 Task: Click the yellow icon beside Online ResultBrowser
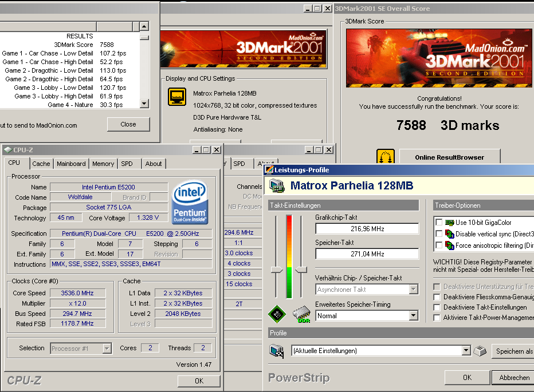[386, 157]
